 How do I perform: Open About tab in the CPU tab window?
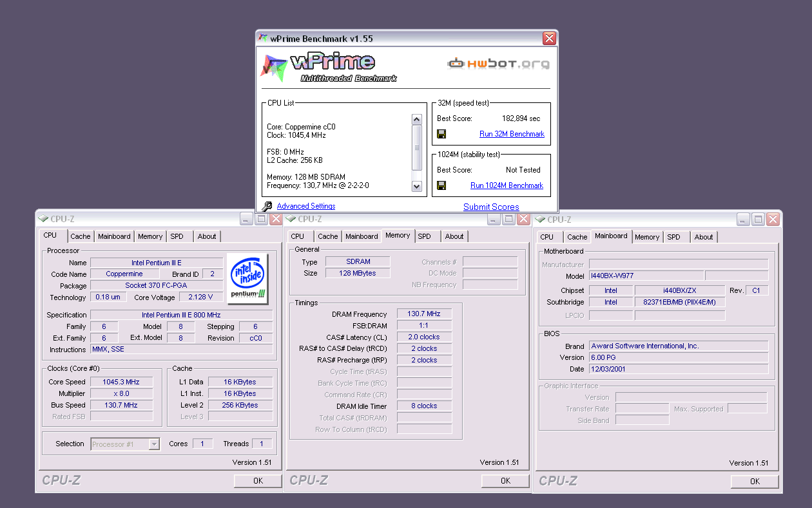207,236
